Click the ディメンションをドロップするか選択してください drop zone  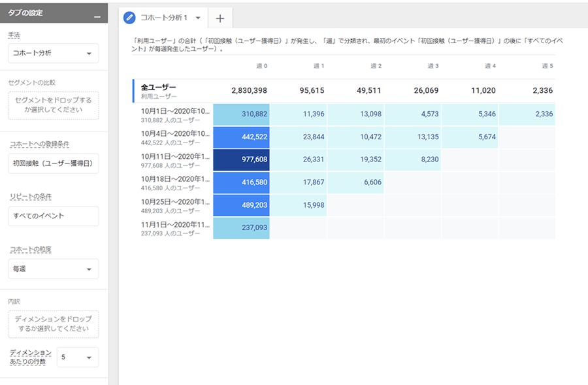[x=54, y=324]
